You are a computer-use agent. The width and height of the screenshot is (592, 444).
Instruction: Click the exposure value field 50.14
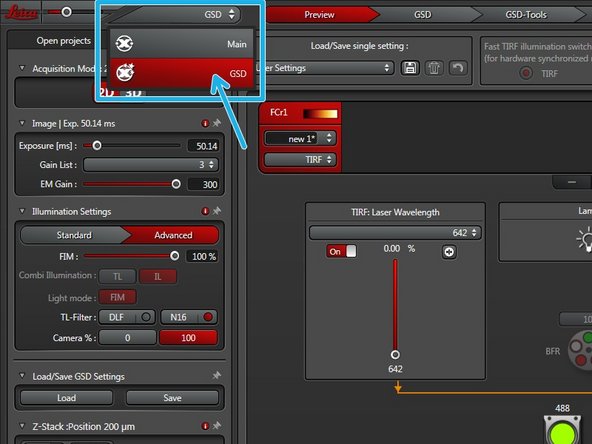point(203,146)
